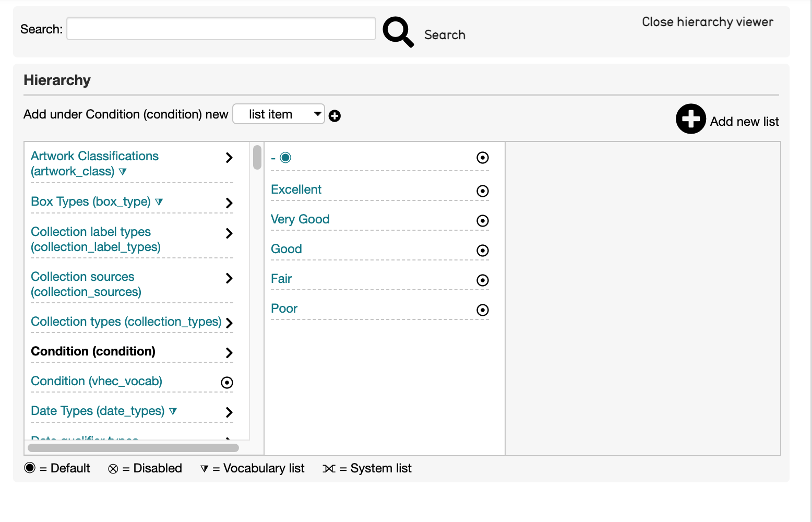Click the target icon beside Condition (vhec_vocab)
Image resolution: width=812 pixels, height=522 pixels.
(227, 383)
